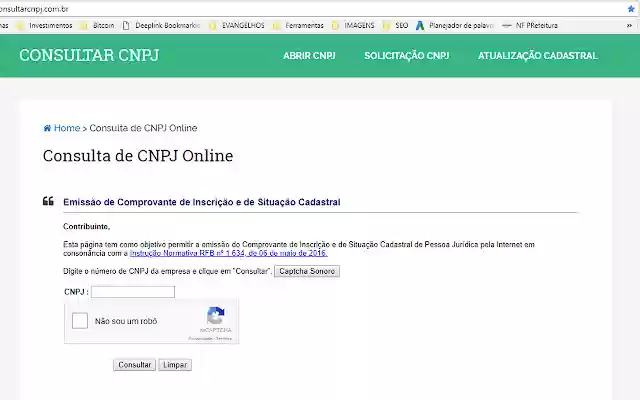The height and width of the screenshot is (400, 640).
Task: Click the reCAPTCHA privacy and terms text
Action: (x=210, y=338)
